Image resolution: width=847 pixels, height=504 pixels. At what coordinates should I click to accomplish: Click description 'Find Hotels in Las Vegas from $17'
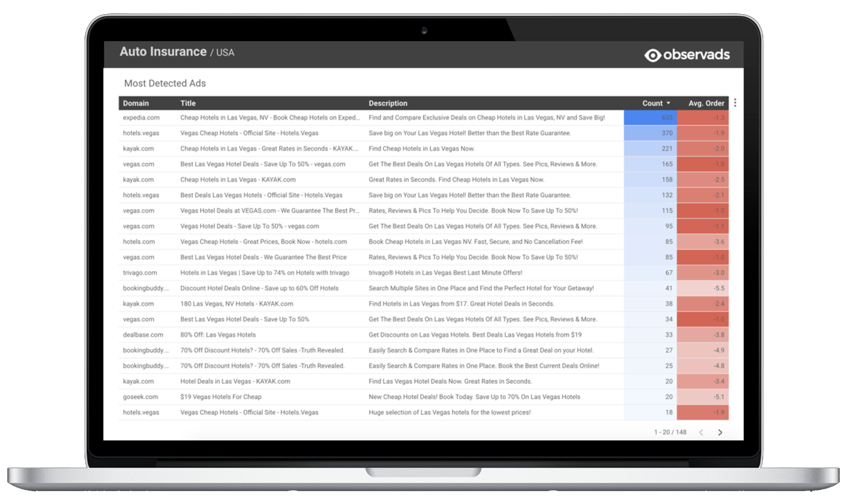tap(461, 304)
